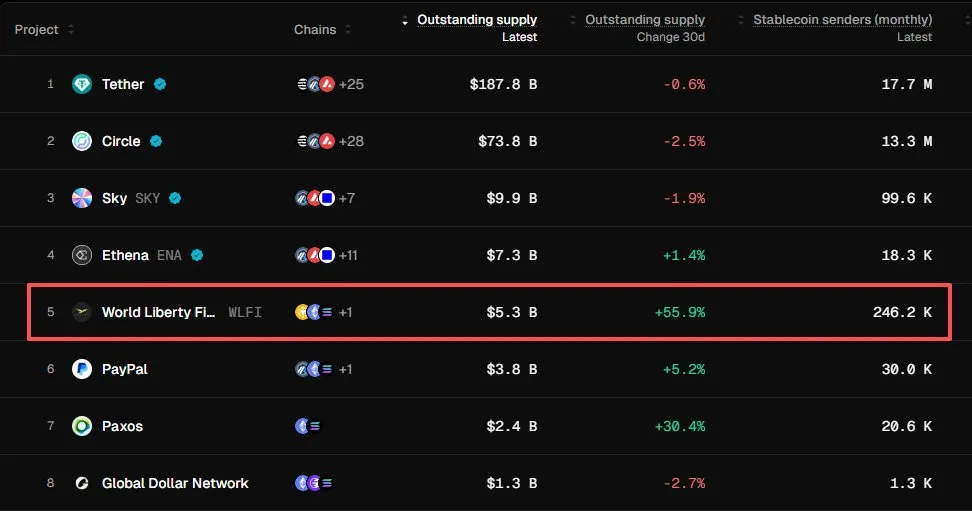Click Tether's verified badge icon
This screenshot has height=511, width=972.
tap(159, 84)
